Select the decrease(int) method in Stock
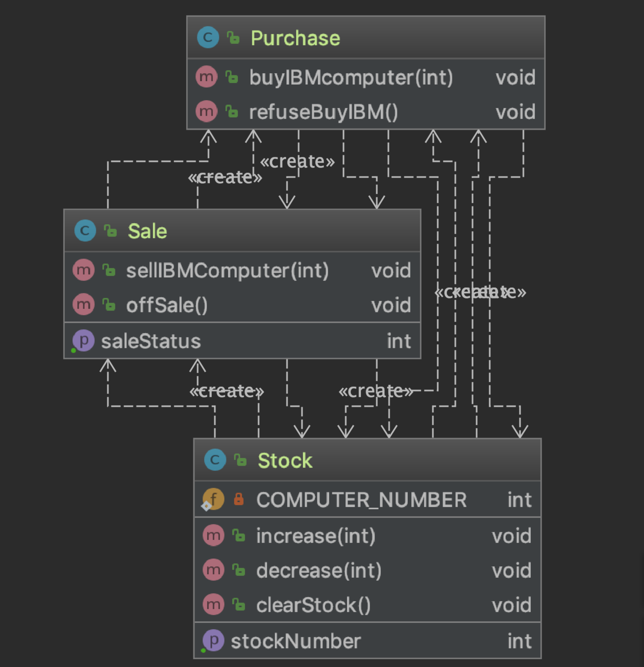 [318, 570]
